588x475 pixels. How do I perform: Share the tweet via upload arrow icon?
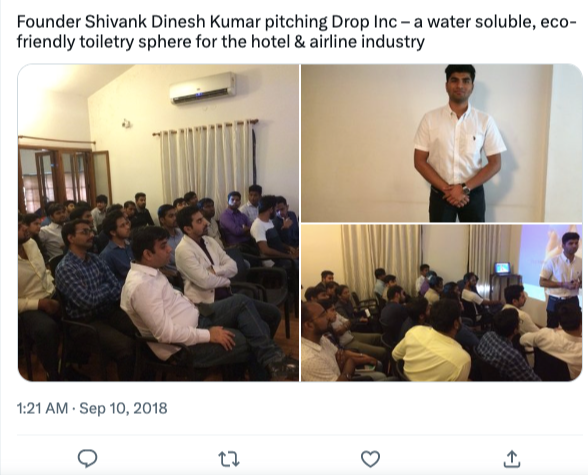512,459
